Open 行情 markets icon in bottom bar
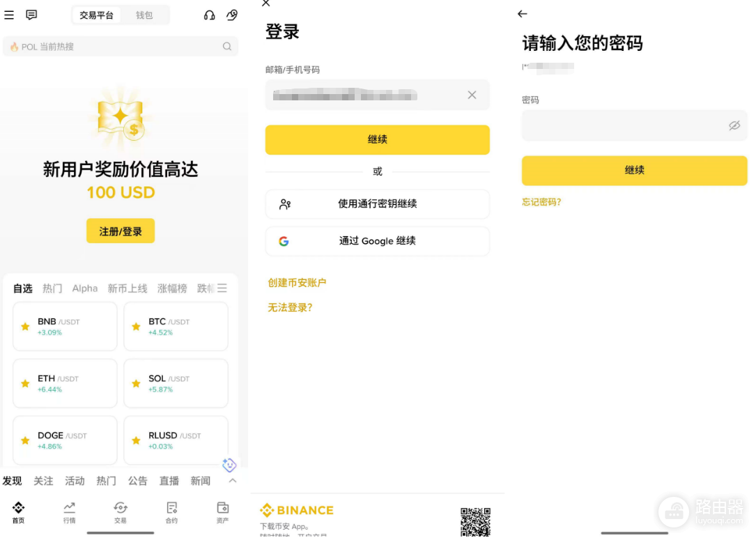This screenshot has height=540, width=756. point(70,512)
